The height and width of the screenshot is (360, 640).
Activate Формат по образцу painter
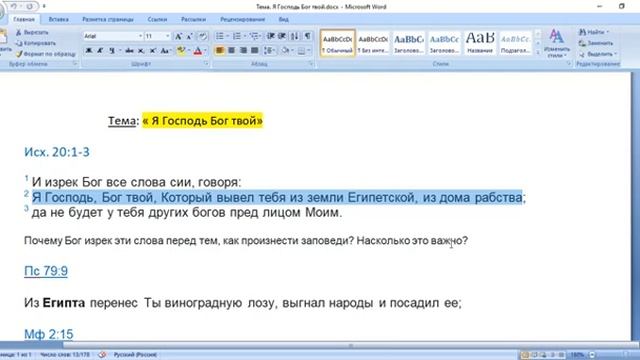pos(46,54)
